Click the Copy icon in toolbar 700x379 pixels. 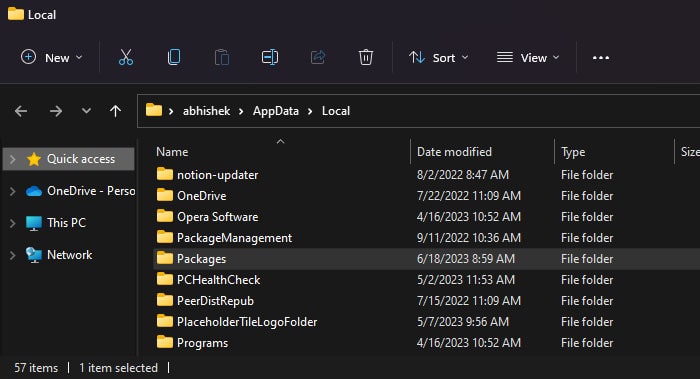[x=174, y=58]
